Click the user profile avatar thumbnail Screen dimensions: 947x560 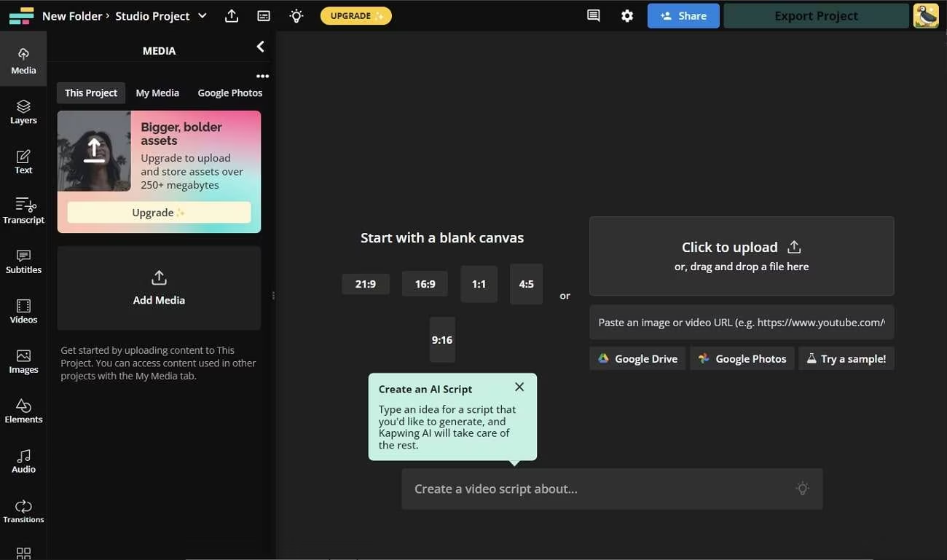coord(926,16)
